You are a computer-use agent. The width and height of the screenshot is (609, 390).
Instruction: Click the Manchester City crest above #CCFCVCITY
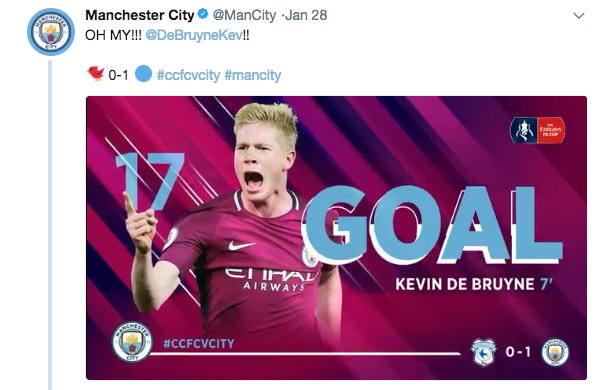[132, 342]
